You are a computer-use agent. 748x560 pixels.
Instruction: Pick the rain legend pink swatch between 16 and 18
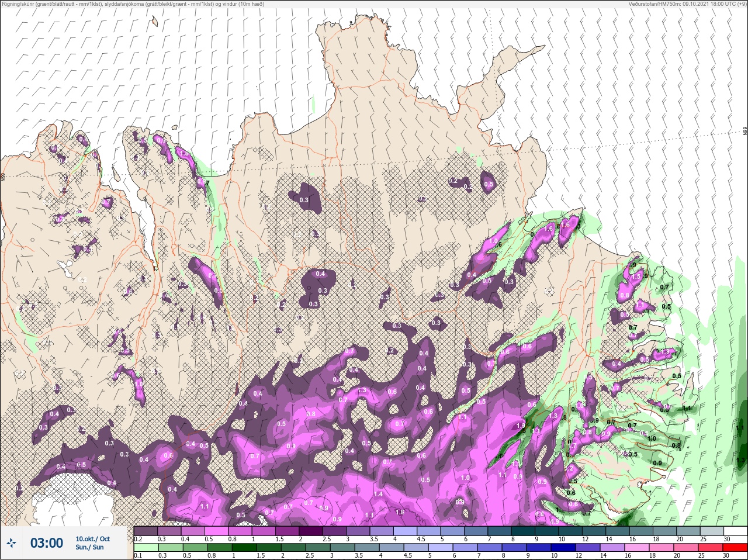[x=637, y=548]
